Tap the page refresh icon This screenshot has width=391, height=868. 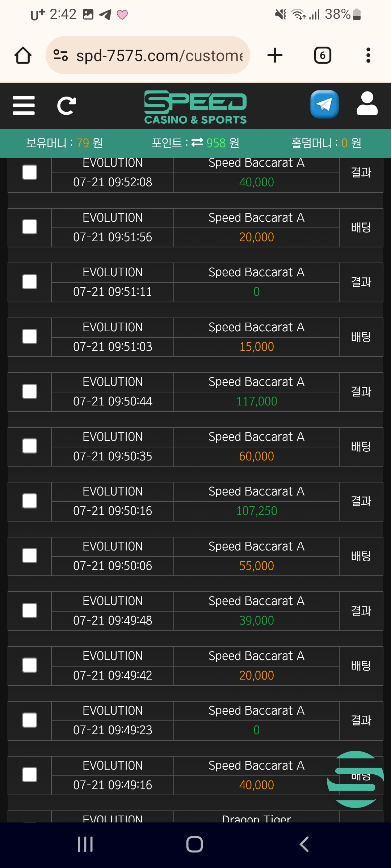pos(66,106)
